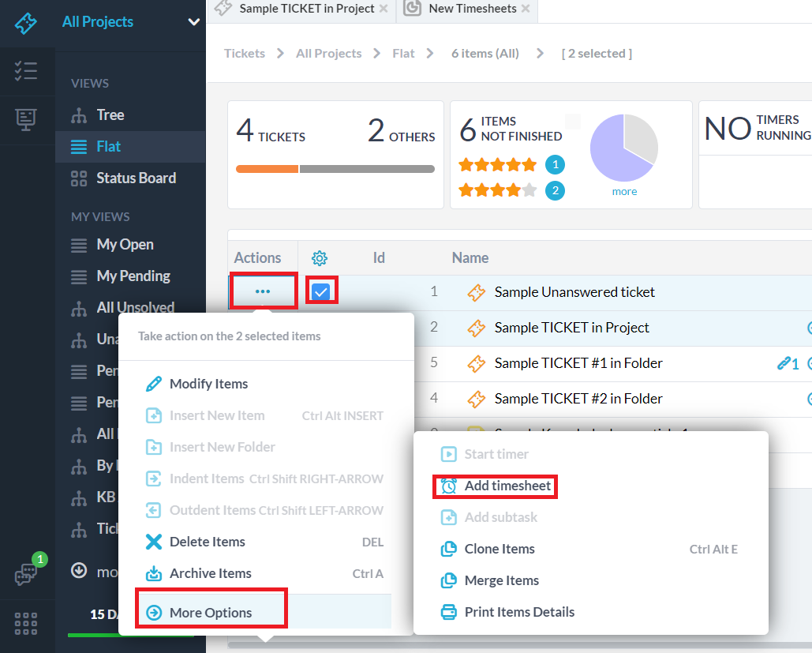
Task: Click ticket icon of Sample TICKET #2 in Folder
Action: coord(477,399)
